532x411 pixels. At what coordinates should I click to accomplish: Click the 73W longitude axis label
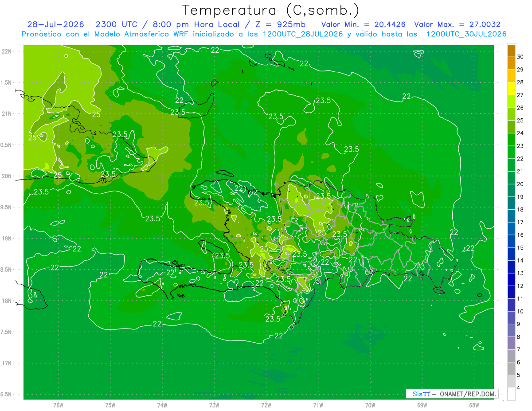214,405
